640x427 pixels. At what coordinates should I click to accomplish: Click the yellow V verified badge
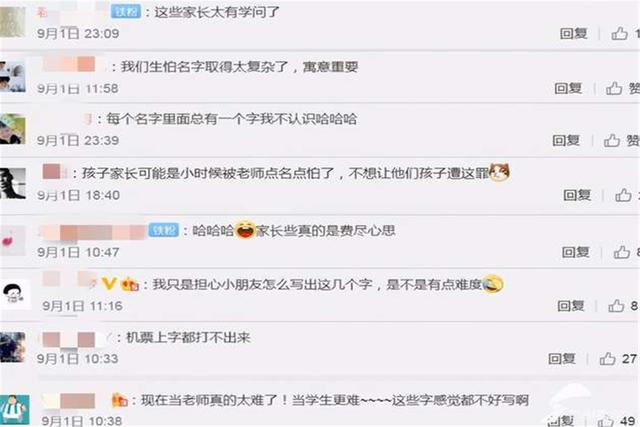(x=109, y=283)
